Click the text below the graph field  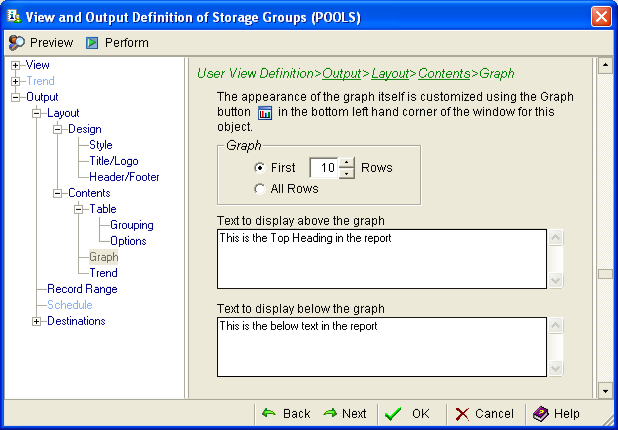point(382,347)
